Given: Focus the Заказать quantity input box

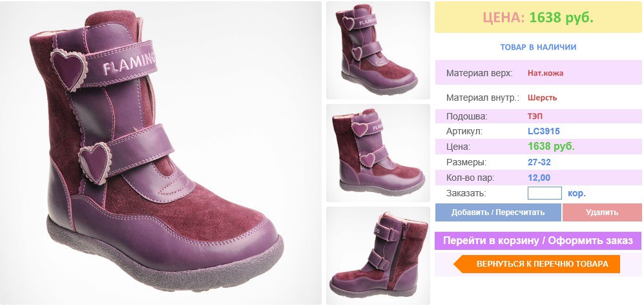Looking at the screenshot, I should click(x=544, y=193).
